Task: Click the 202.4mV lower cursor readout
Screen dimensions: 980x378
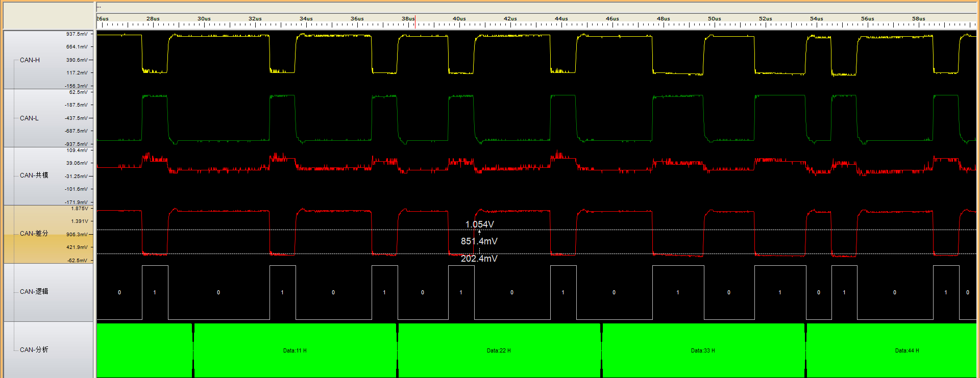Action: click(479, 259)
